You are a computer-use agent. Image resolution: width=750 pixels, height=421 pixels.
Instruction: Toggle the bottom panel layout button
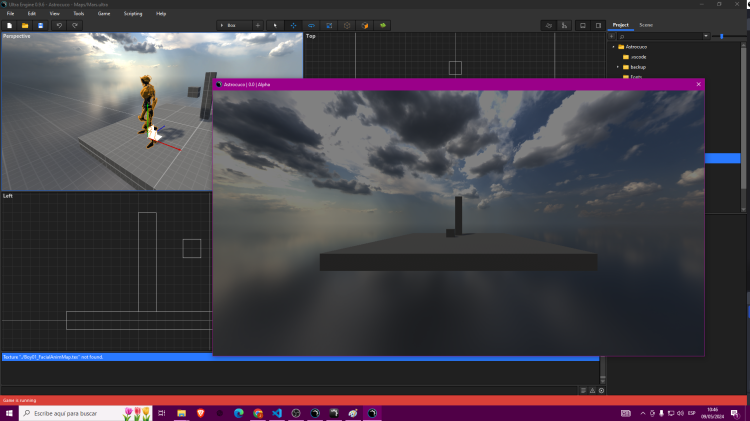pos(582,25)
